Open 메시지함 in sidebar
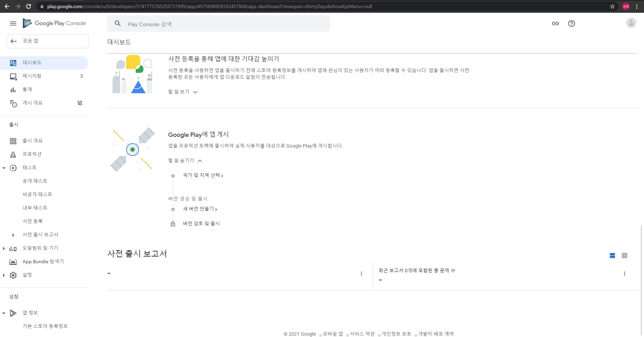Image resolution: width=644 pixels, height=337 pixels. pyautogui.click(x=44, y=76)
